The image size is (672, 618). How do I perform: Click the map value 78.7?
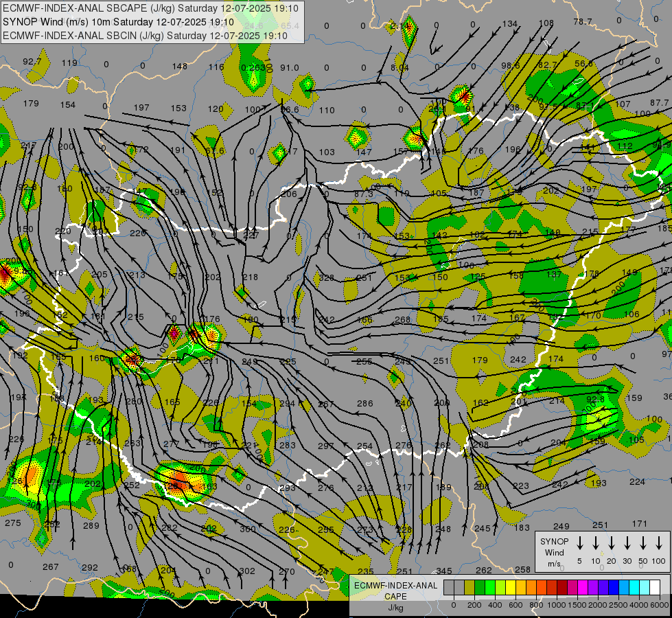[583, 21]
